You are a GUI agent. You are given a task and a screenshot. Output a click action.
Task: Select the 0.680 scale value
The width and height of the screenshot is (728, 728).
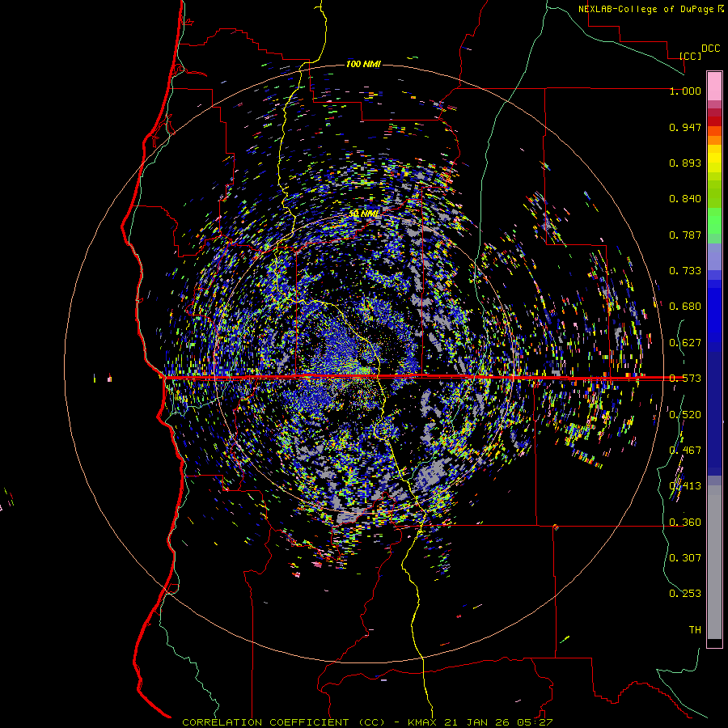coord(685,307)
